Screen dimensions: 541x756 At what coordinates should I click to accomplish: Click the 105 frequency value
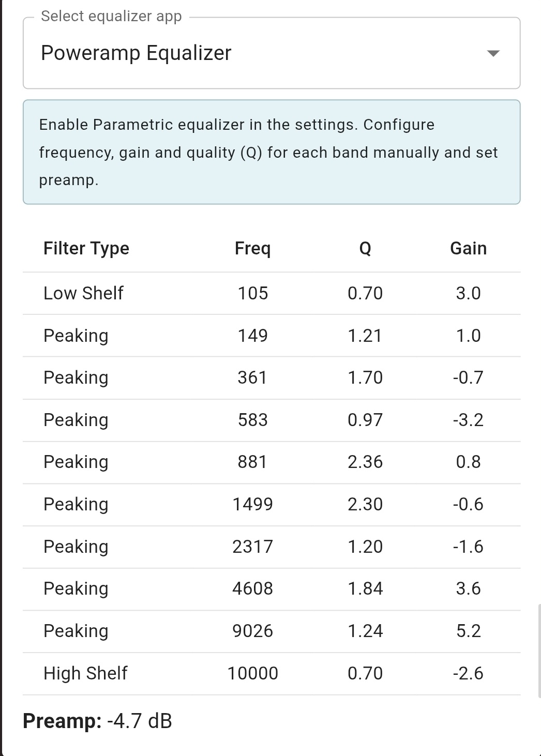tap(252, 293)
